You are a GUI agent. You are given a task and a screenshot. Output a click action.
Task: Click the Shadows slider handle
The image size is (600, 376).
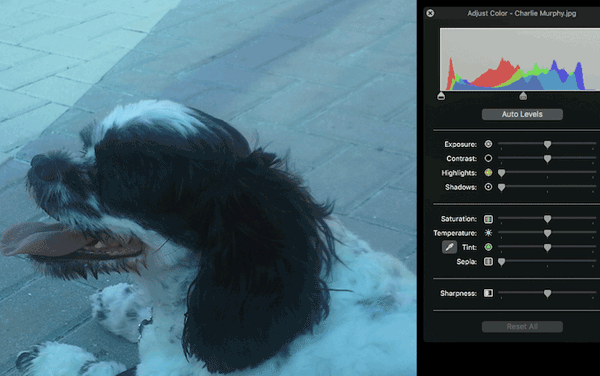pyautogui.click(x=502, y=187)
